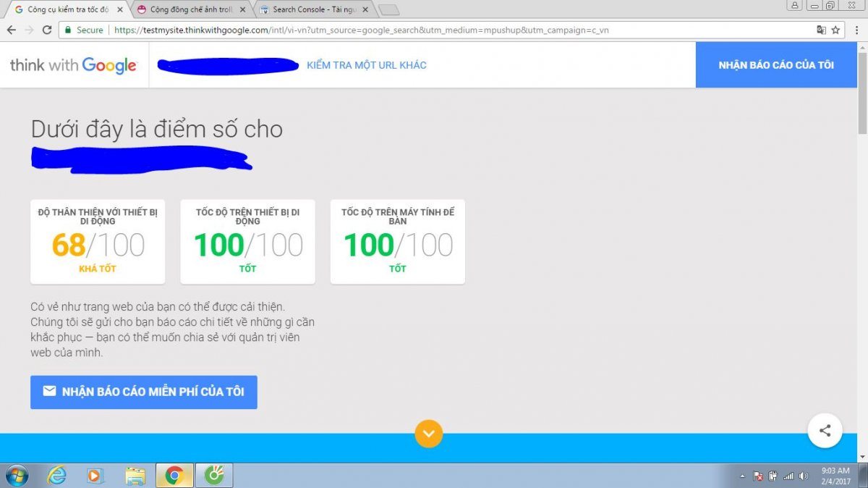Open the Chrome three-dot menu
Viewport: 868px width, 488px height.
(x=857, y=30)
